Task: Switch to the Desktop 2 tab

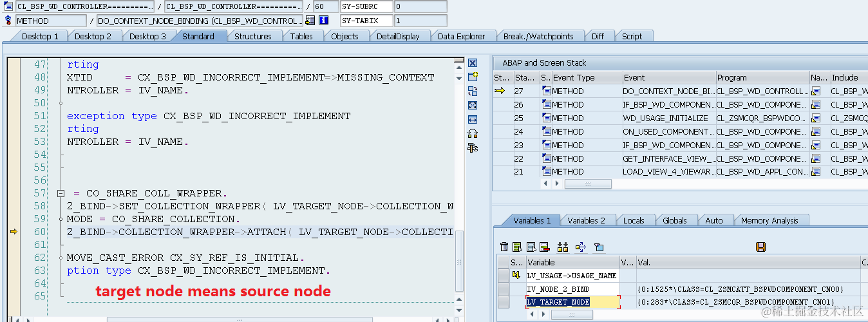Action: 93,36
